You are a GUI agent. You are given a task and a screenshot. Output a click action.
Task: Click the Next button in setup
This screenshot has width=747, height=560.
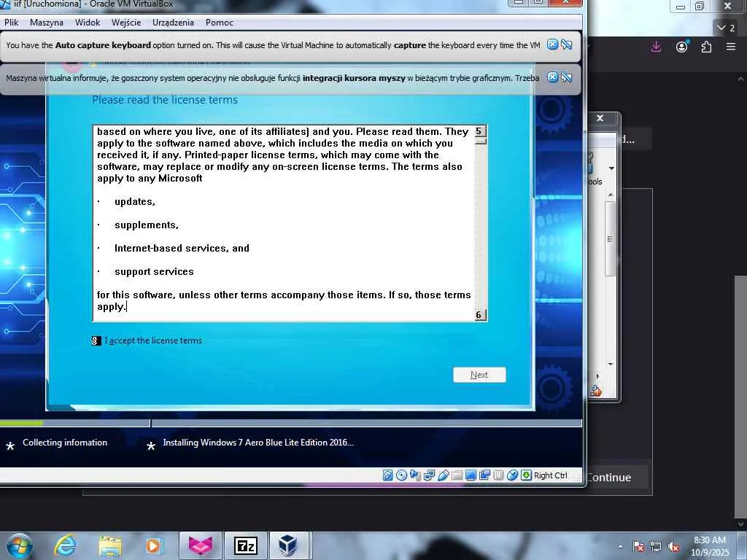479,375
